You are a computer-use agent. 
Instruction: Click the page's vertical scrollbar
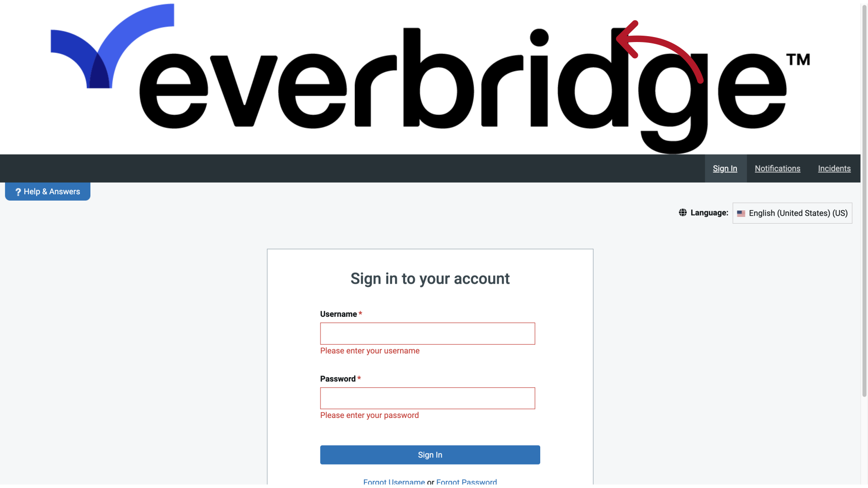point(864,199)
